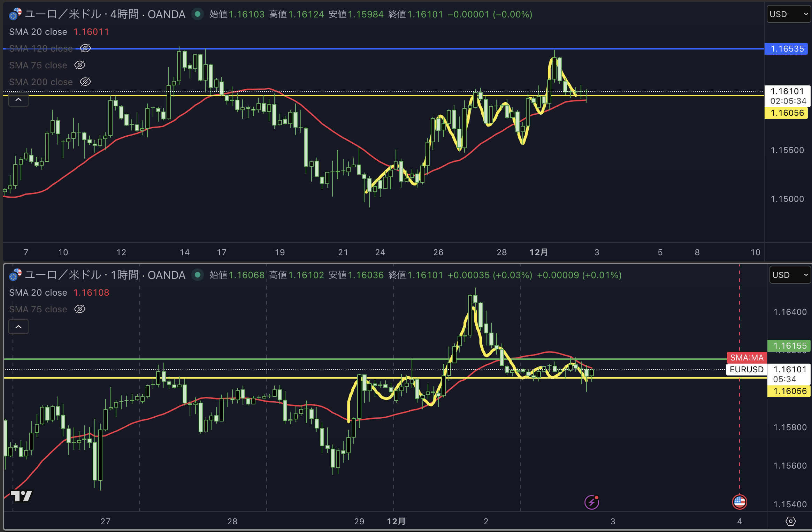Open USD currency dropdown on top chart

click(788, 14)
